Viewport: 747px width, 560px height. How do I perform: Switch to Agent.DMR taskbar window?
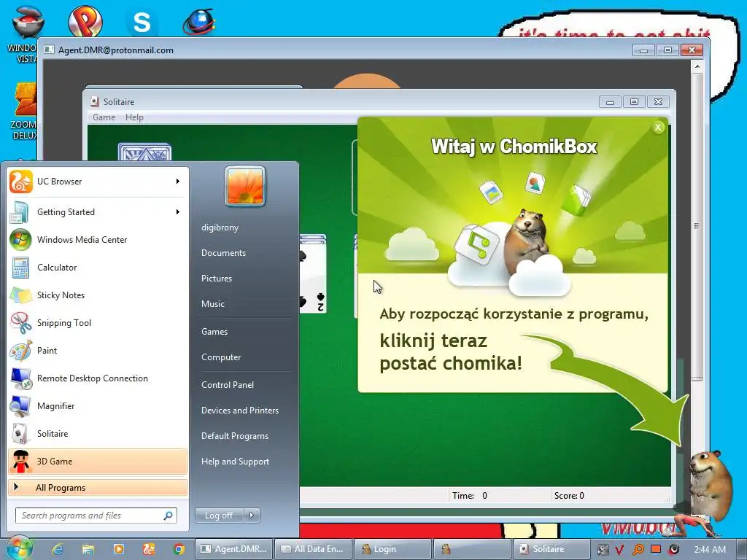(x=234, y=549)
